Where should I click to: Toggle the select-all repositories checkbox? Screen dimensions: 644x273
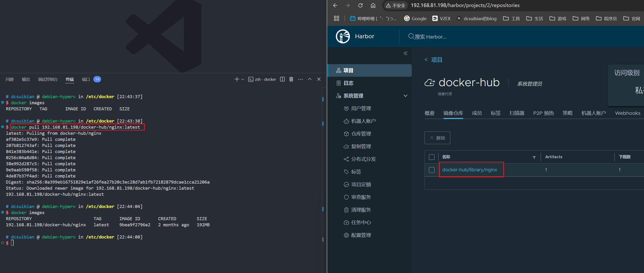point(432,157)
